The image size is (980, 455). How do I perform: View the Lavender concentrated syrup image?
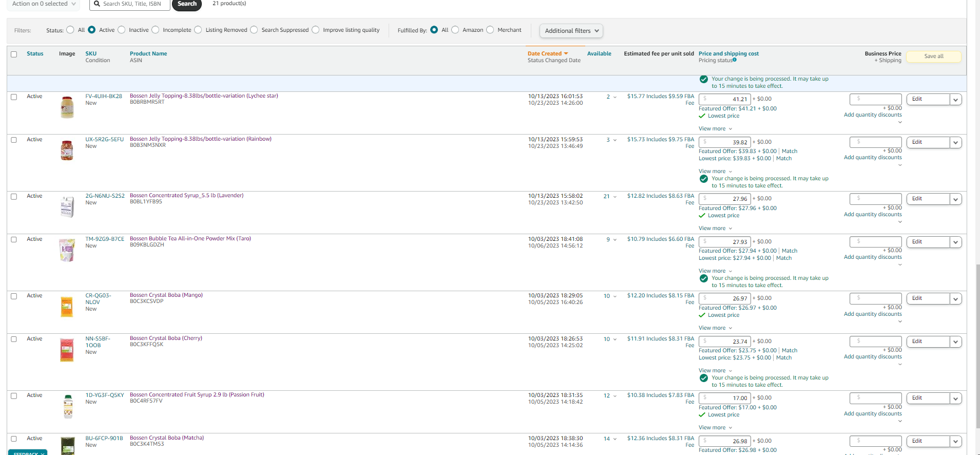point(67,207)
